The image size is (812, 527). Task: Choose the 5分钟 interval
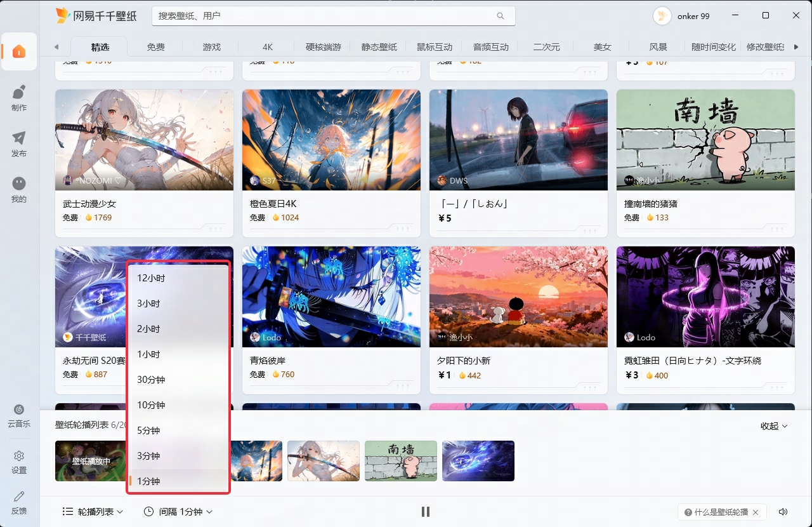click(x=178, y=430)
